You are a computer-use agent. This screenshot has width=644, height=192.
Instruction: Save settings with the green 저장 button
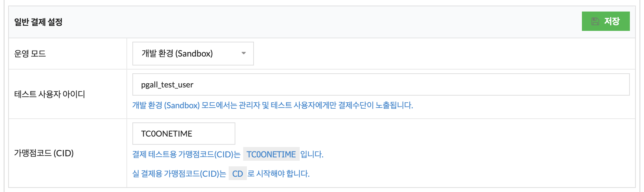606,21
